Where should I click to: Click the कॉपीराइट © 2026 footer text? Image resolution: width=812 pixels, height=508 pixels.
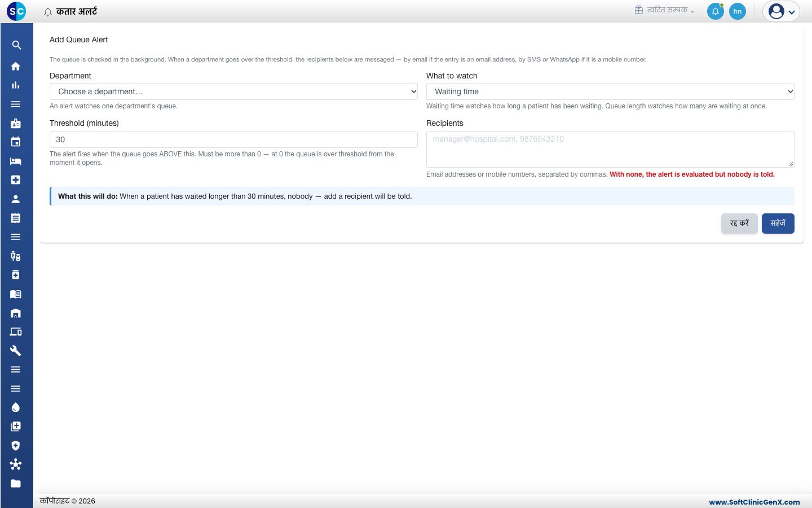pyautogui.click(x=68, y=501)
